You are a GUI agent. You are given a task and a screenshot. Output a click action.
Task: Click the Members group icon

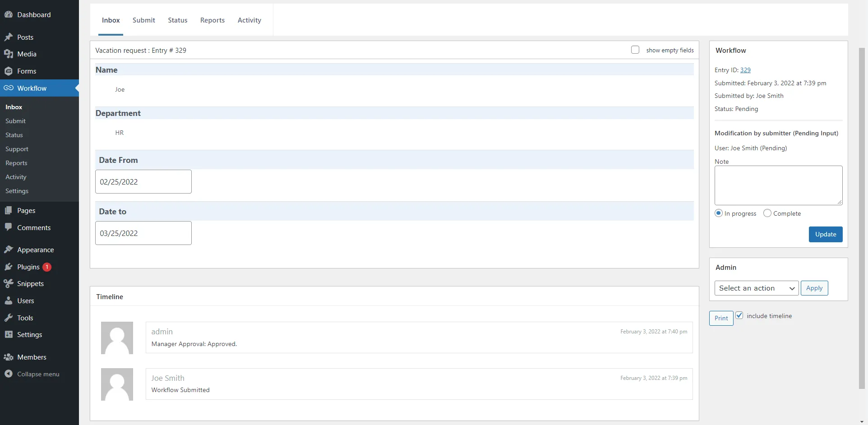coord(8,357)
